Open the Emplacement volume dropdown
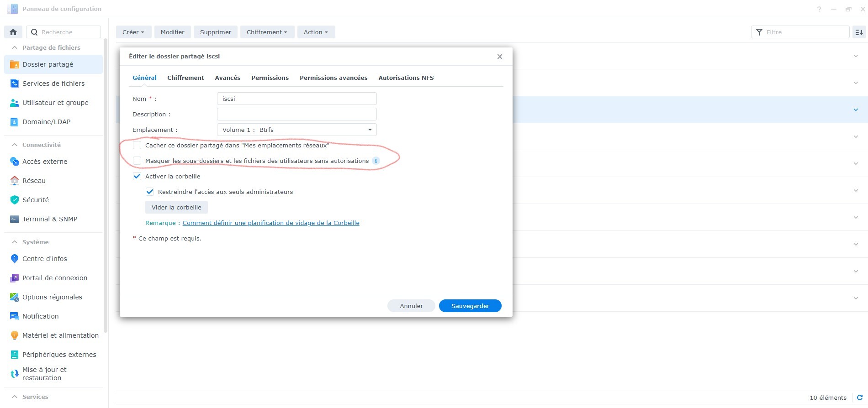Viewport: 868px width, 408px height. tap(297, 130)
